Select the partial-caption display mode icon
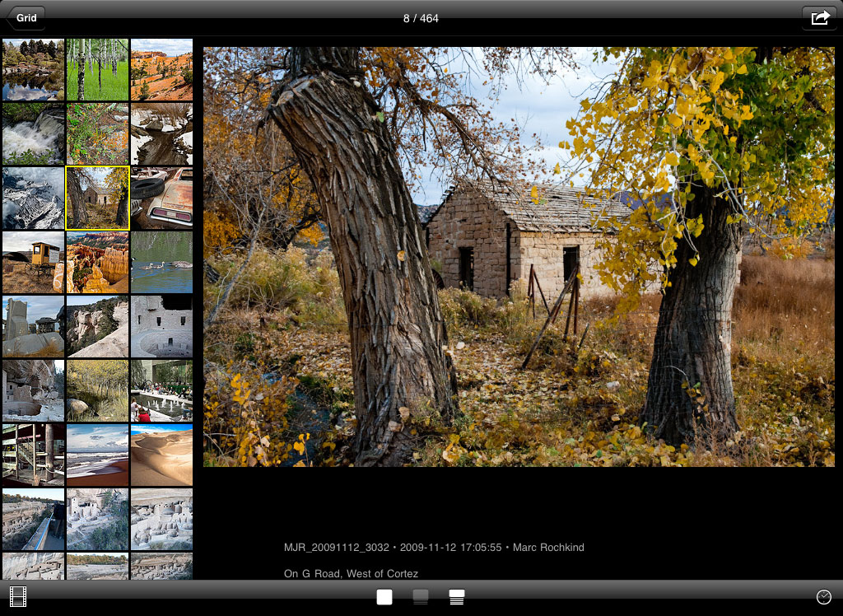 pos(421,597)
